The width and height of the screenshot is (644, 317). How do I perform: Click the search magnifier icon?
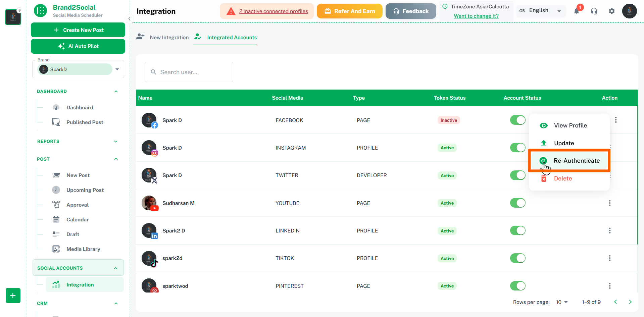click(154, 72)
